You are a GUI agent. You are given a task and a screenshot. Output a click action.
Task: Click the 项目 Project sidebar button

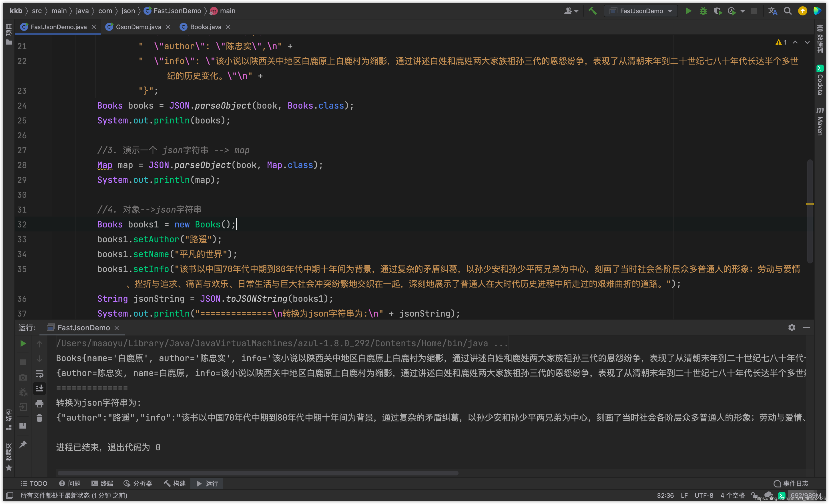click(9, 34)
